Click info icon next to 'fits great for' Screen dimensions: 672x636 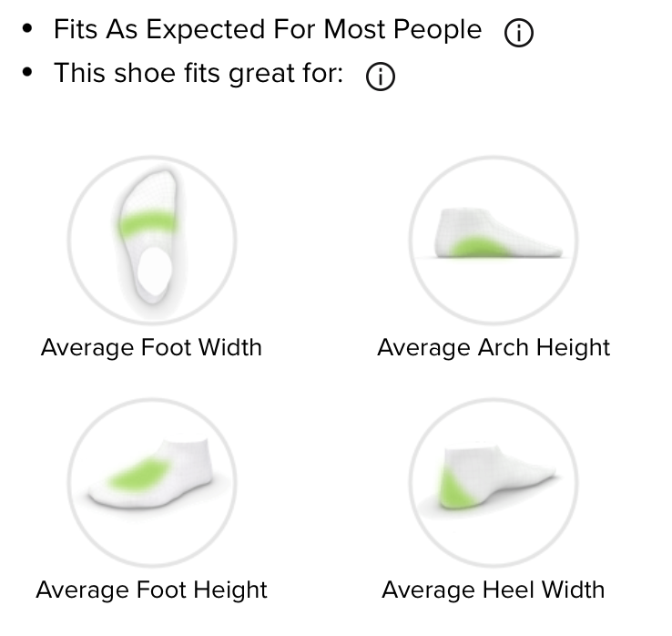coord(381,77)
